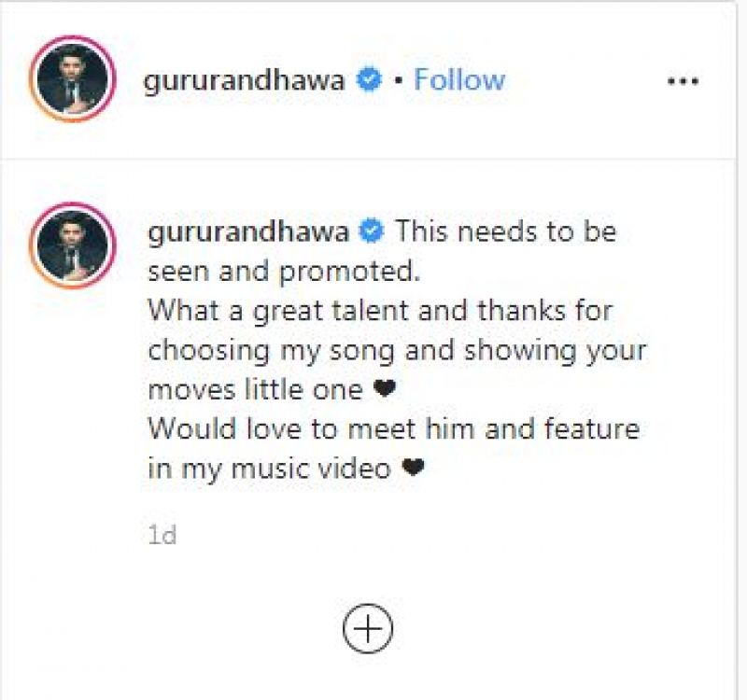The width and height of the screenshot is (747, 700).
Task: Click the text 'seen and promoted.'
Action: click(285, 273)
